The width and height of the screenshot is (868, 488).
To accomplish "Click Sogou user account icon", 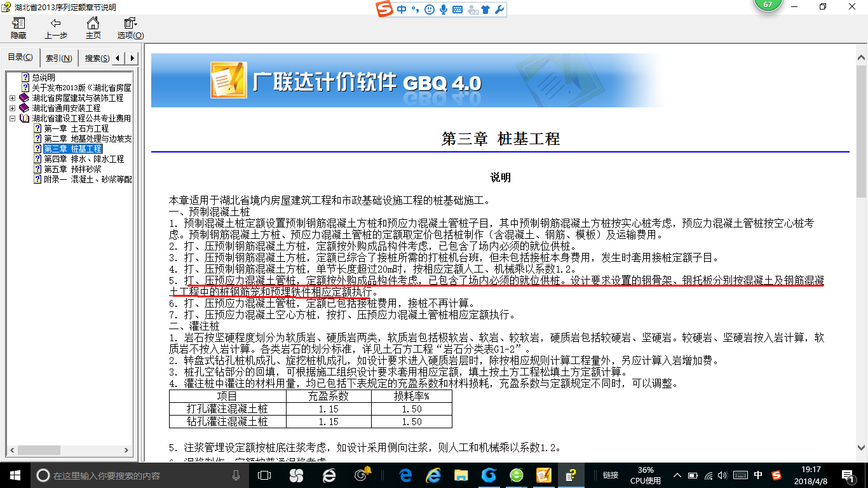I will (473, 10).
